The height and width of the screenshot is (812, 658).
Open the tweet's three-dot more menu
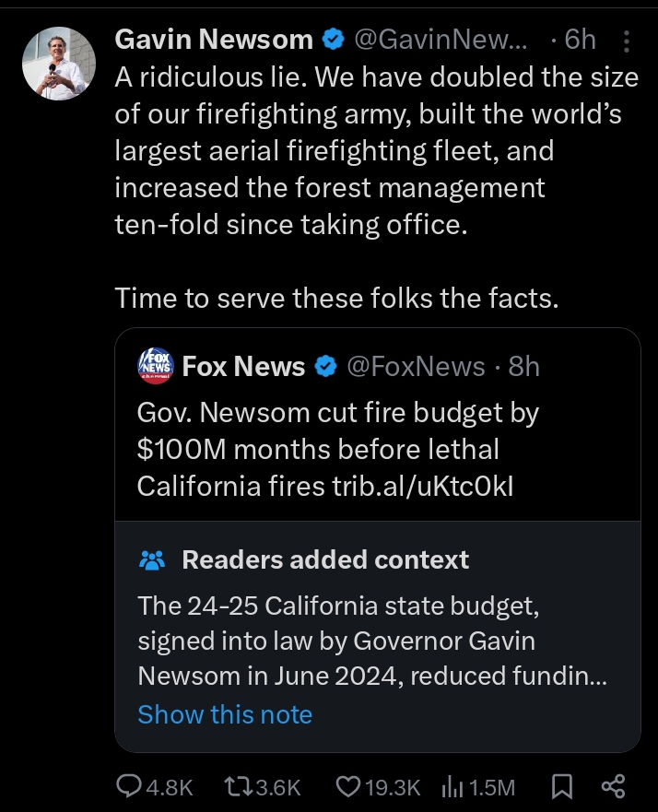[627, 41]
